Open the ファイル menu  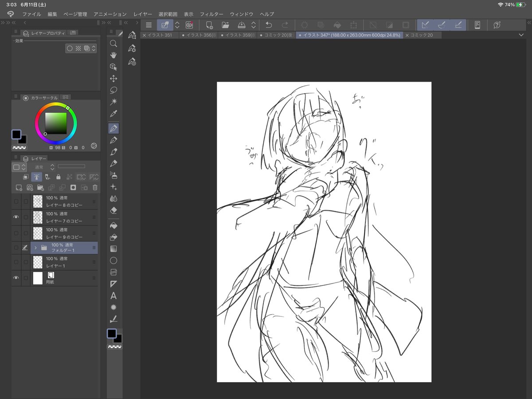pyautogui.click(x=31, y=14)
